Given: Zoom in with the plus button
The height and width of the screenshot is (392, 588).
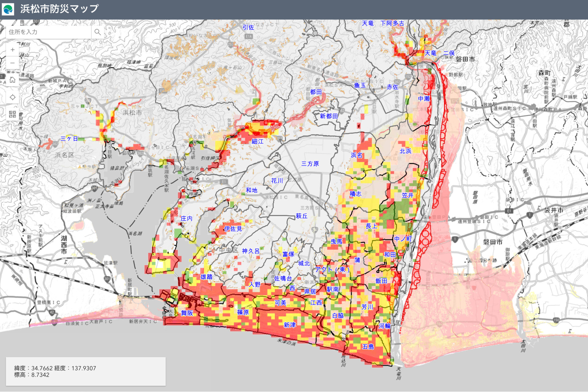Looking at the screenshot, I should tap(12, 50).
